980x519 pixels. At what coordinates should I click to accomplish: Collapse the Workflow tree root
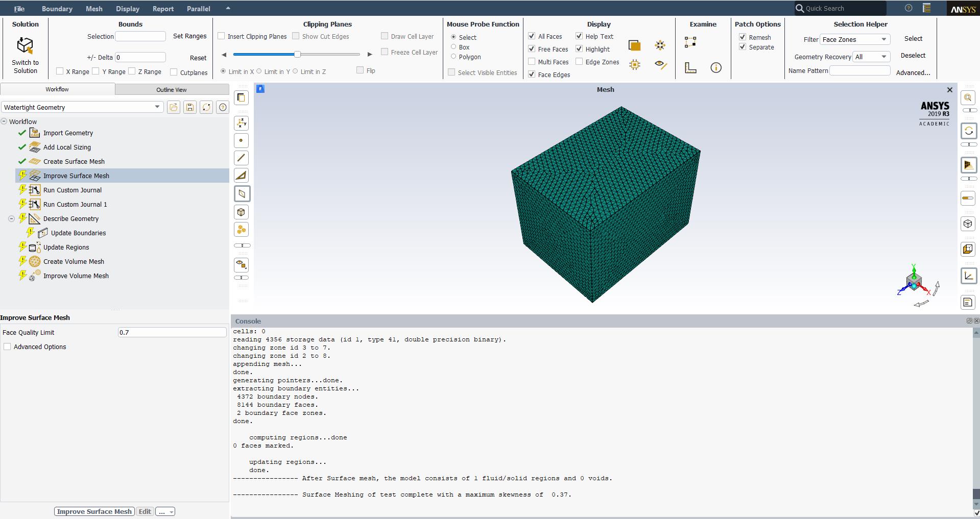tap(4, 121)
